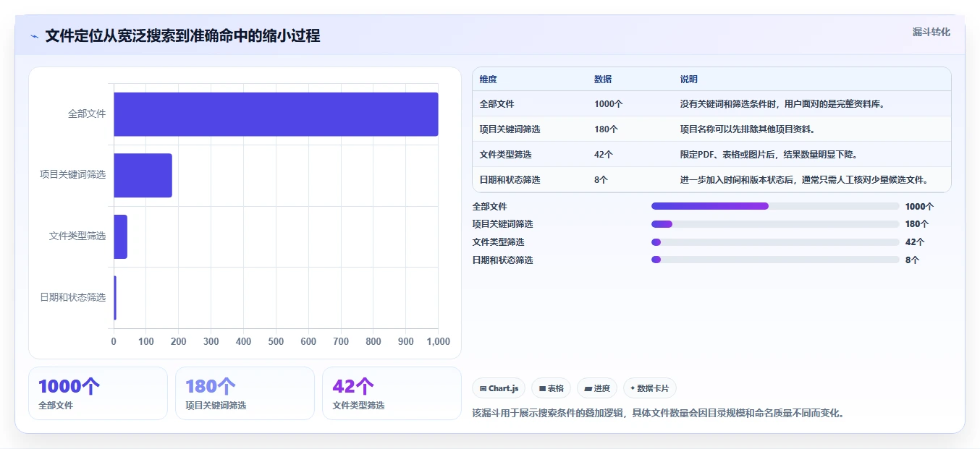980x449 pixels.
Task: Click the 文件类型筛选 progress bar
Action: 775,242
